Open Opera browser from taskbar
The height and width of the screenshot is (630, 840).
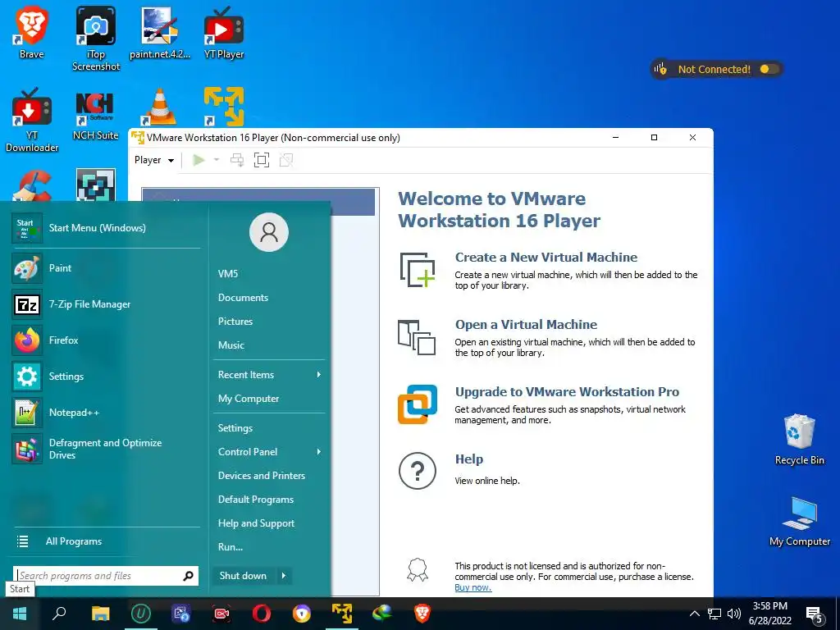click(x=262, y=614)
